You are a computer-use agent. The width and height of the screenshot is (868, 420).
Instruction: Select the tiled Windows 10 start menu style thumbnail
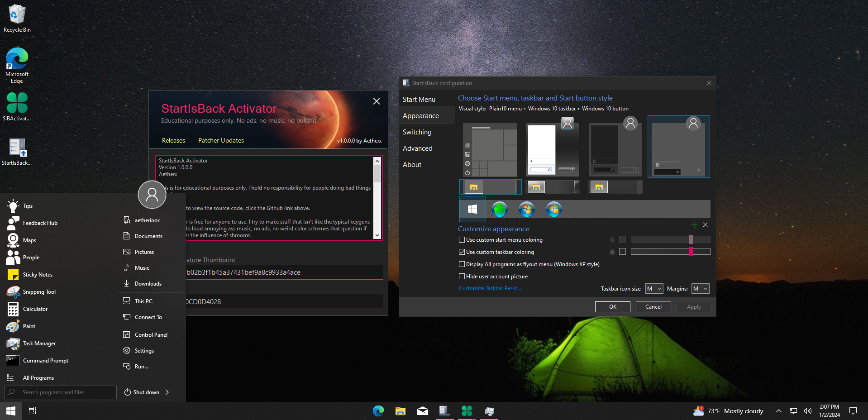tap(491, 150)
